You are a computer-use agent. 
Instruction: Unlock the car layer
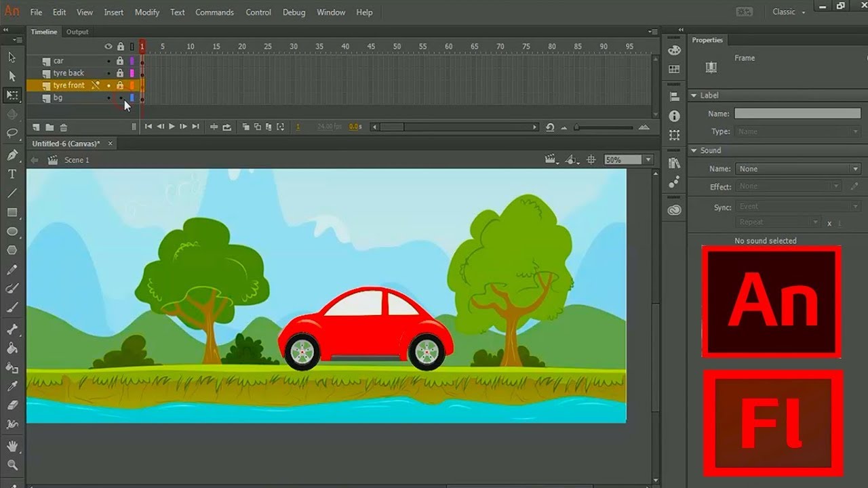click(120, 61)
